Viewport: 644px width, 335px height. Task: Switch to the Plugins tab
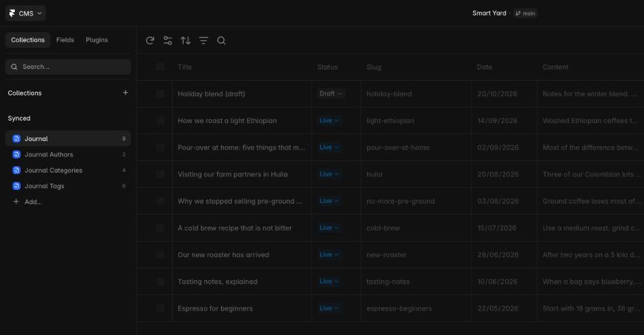pos(97,40)
